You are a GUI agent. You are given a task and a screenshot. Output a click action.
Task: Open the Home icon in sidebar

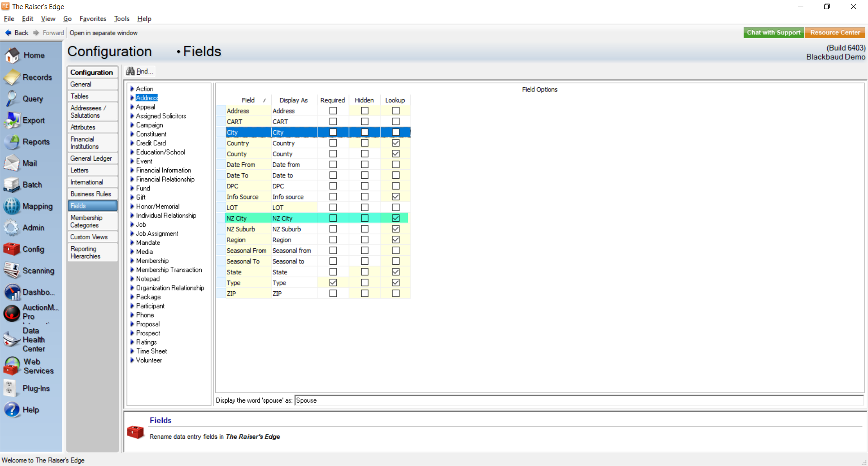pyautogui.click(x=12, y=55)
